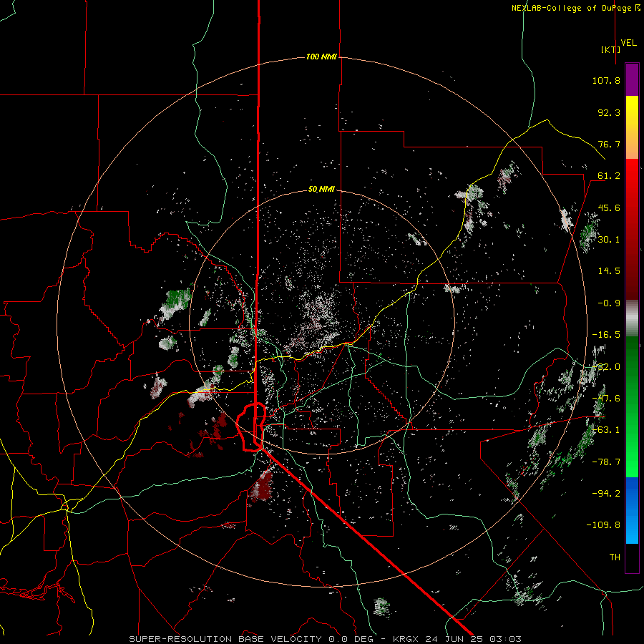The width and height of the screenshot is (644, 644).
Task: Pick the gray near-zero segment of the color bar
Action: (x=632, y=318)
